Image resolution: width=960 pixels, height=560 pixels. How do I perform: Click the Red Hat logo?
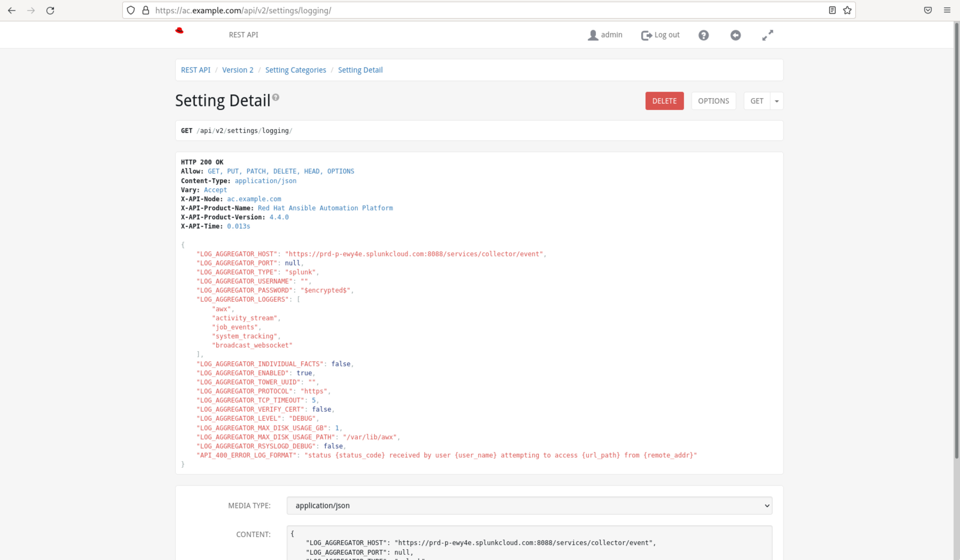(x=179, y=30)
